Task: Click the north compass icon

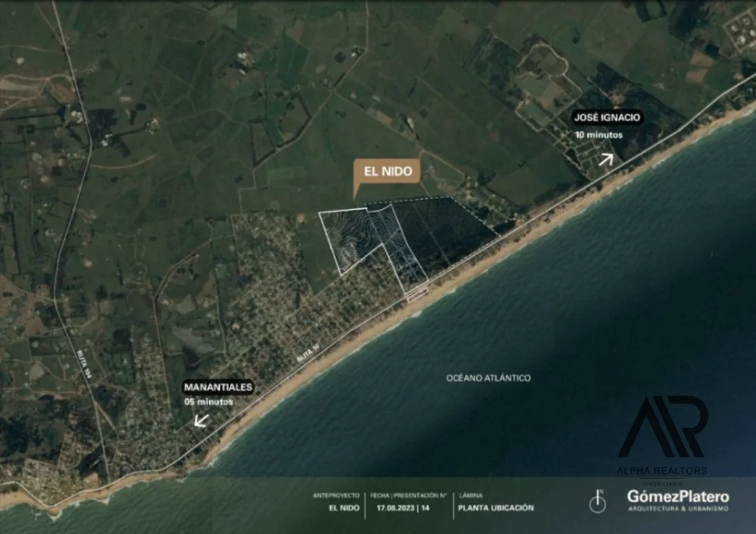Action: coord(597,501)
